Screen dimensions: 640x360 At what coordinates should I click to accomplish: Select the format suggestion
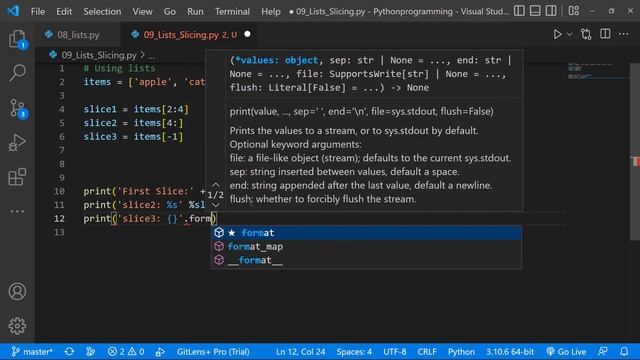366,233
